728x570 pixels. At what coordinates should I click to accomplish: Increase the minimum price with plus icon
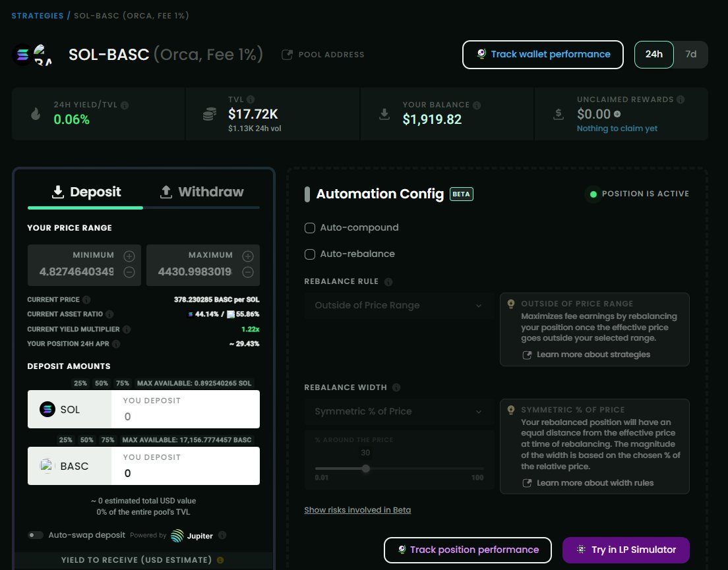pyautogui.click(x=129, y=256)
